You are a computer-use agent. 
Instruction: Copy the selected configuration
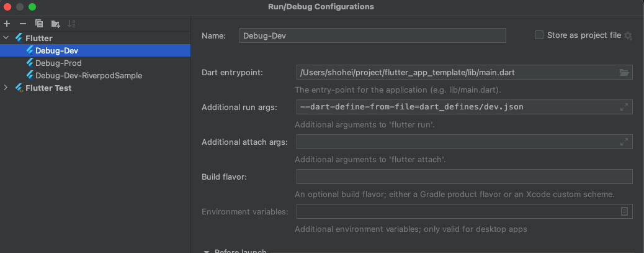[39, 24]
